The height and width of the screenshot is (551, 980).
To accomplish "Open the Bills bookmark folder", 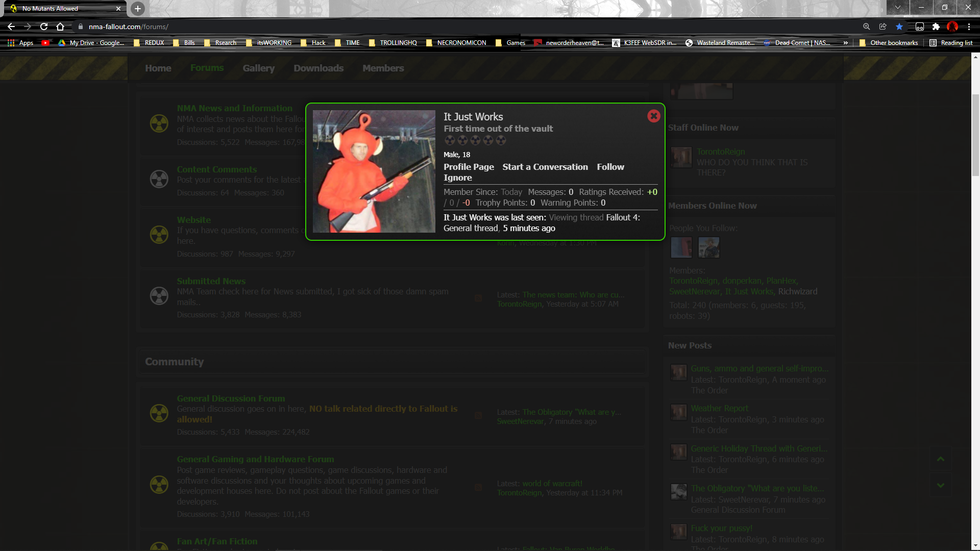I will [x=184, y=43].
